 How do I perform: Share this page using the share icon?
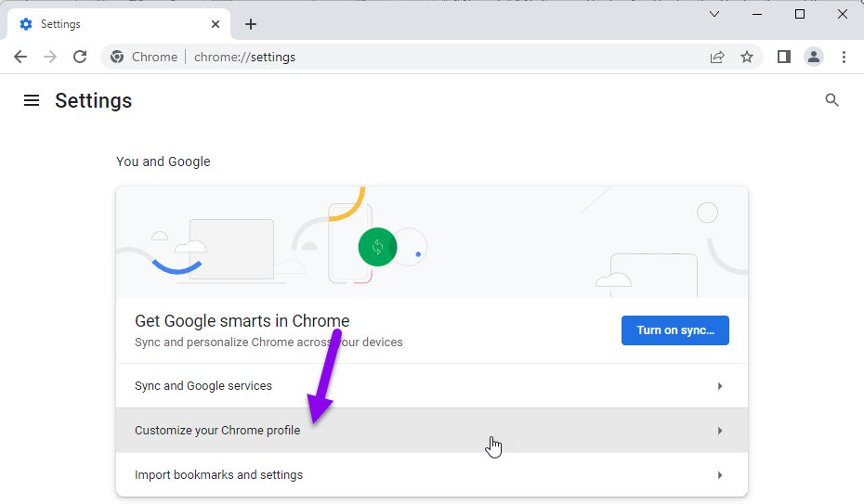717,57
